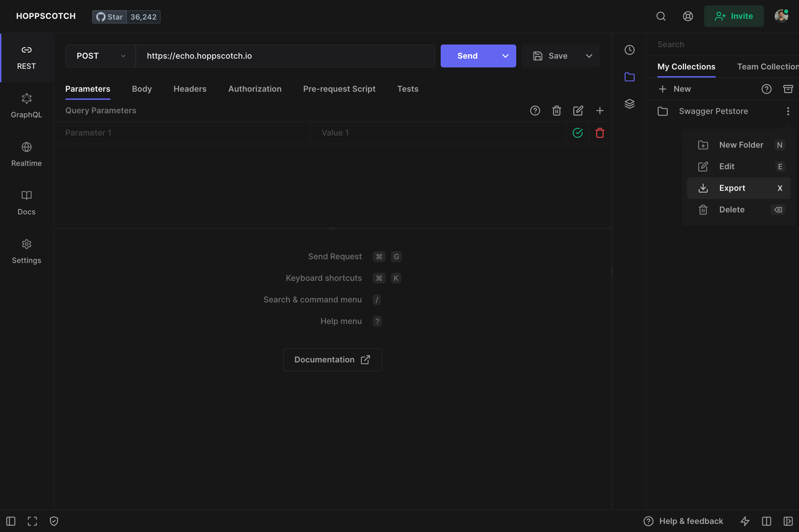Click the bulk edit parameters icon
This screenshot has height=532, width=799.
pos(578,111)
